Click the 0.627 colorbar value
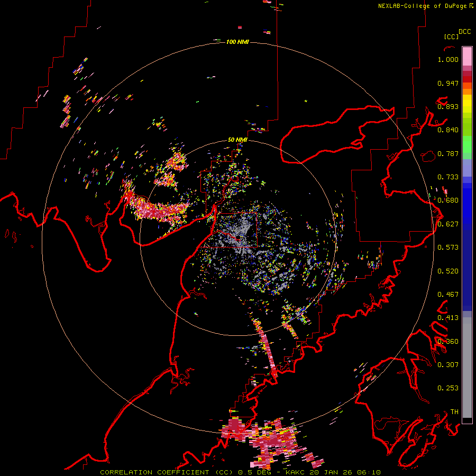The height and width of the screenshot is (476, 476). pyautogui.click(x=448, y=224)
